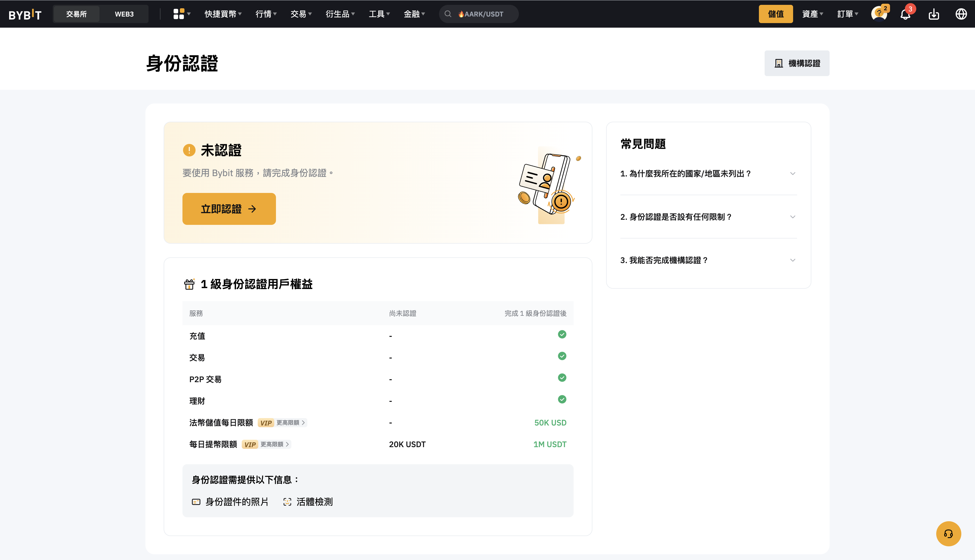975x560 pixels.
Task: Open the 工具 dropdown menu
Action: tap(379, 14)
